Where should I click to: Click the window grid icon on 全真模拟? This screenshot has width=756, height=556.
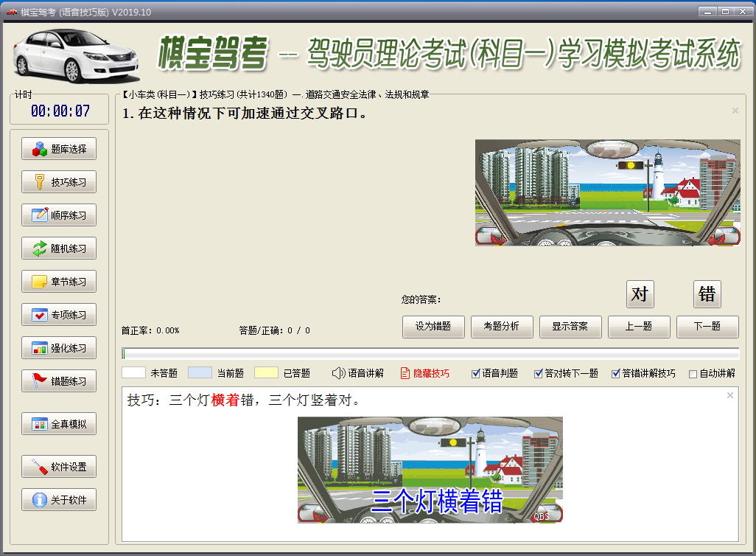click(40, 424)
